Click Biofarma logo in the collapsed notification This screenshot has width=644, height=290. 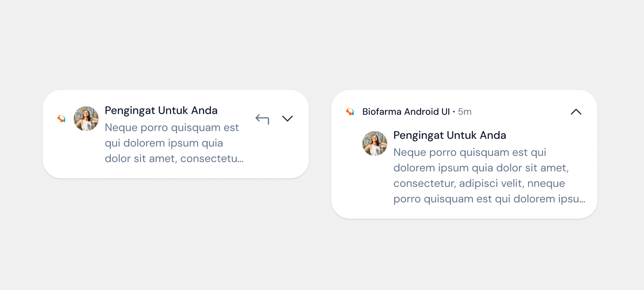click(x=61, y=119)
